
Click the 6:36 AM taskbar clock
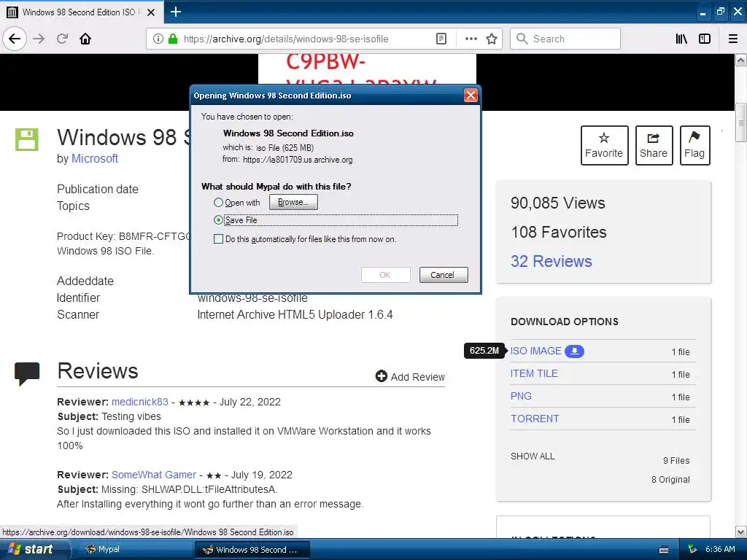720,550
